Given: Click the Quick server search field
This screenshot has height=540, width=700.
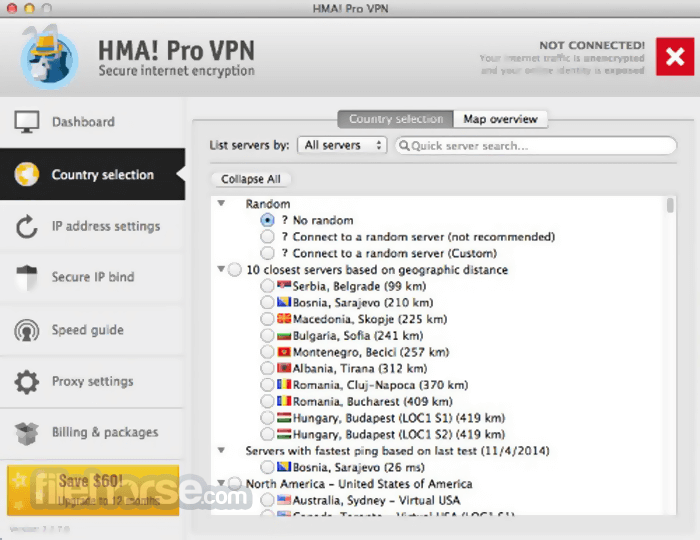Looking at the screenshot, I should click(x=536, y=145).
